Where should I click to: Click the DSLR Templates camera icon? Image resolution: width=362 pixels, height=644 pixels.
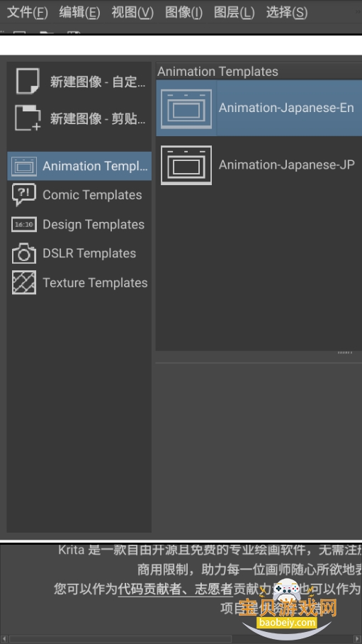(x=24, y=253)
